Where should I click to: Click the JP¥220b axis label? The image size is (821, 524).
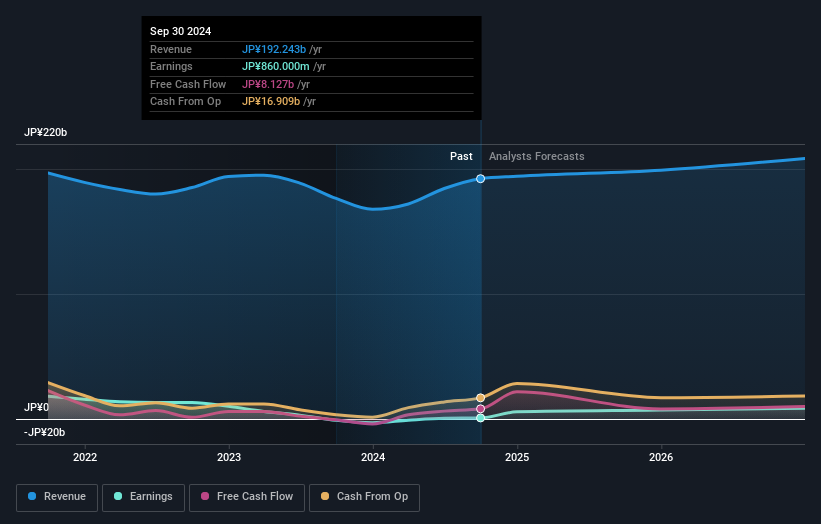(46, 132)
